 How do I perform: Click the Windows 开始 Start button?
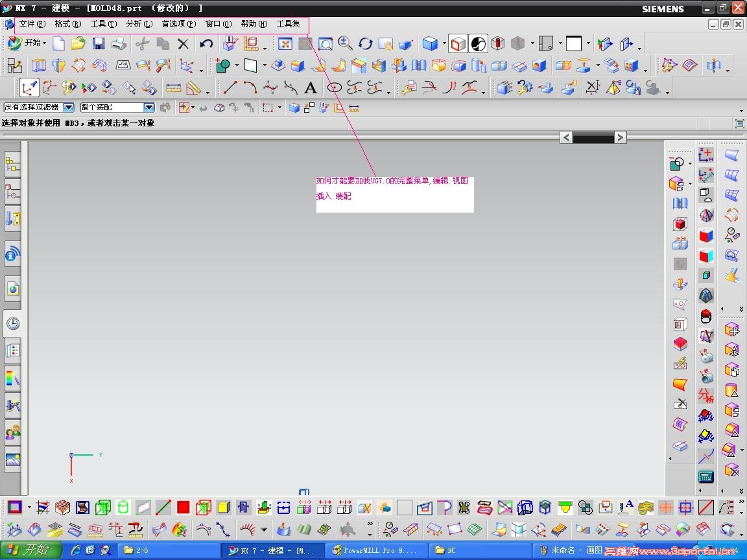(x=30, y=550)
